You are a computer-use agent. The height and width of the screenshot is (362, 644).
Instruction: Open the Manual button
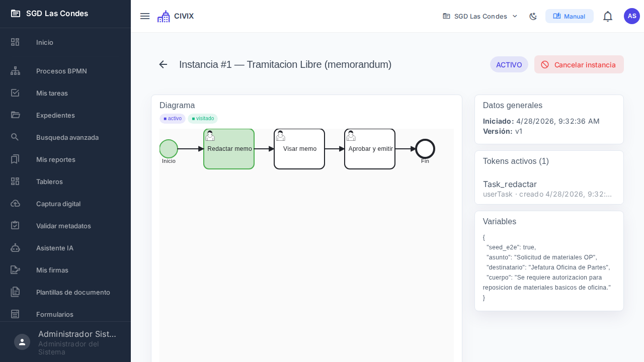[570, 16]
